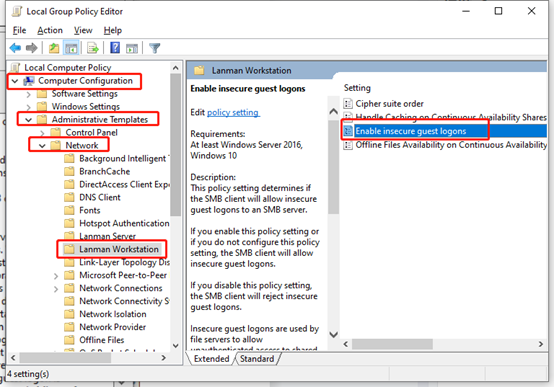Click the Export List toolbar icon

[93, 48]
